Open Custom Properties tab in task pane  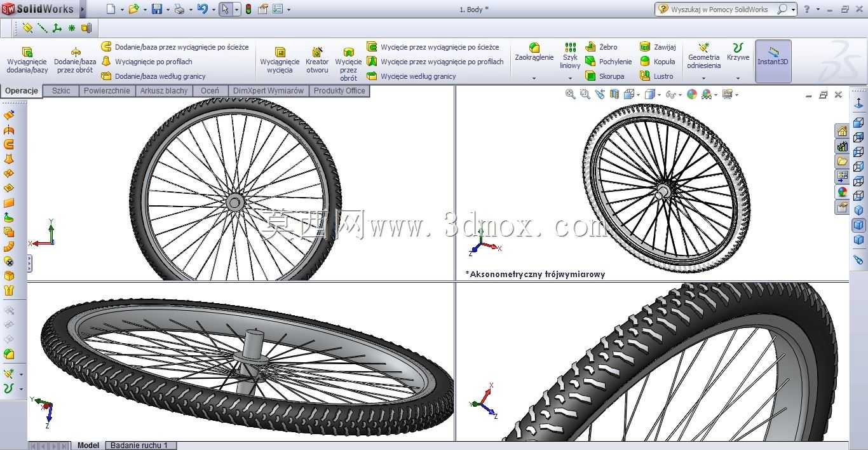[842, 207]
